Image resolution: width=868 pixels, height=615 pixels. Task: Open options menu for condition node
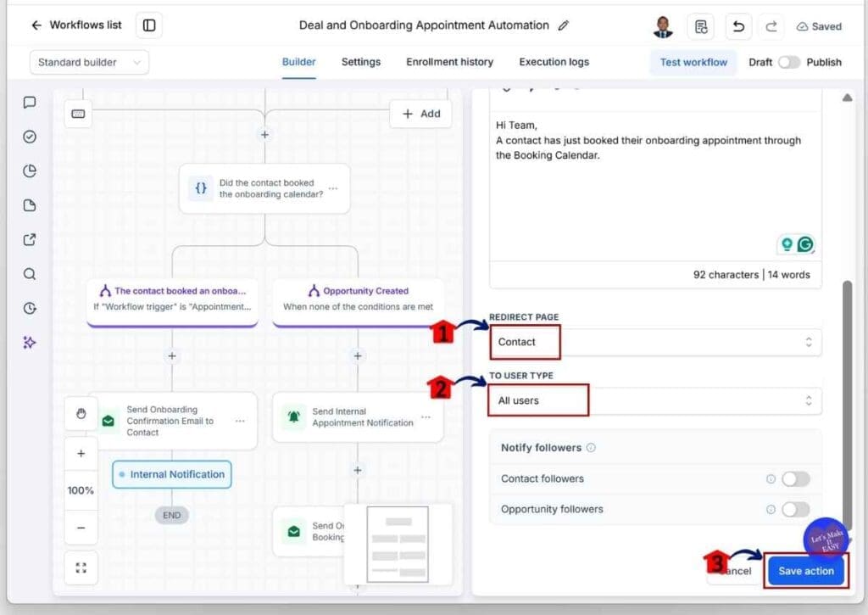[332, 188]
